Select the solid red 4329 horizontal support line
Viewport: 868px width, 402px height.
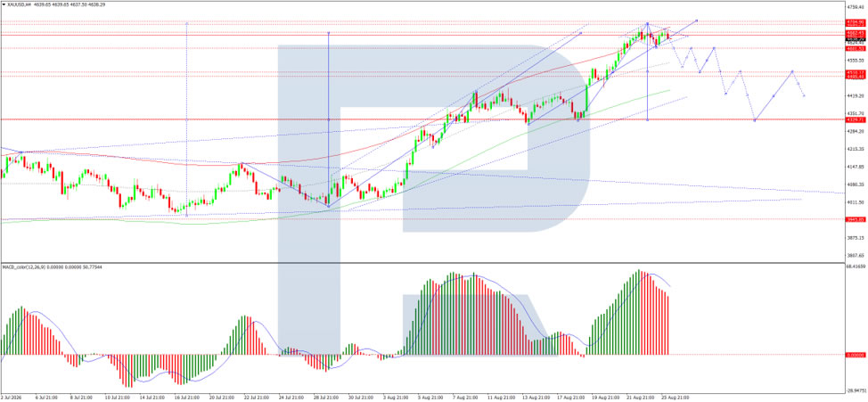point(422,119)
